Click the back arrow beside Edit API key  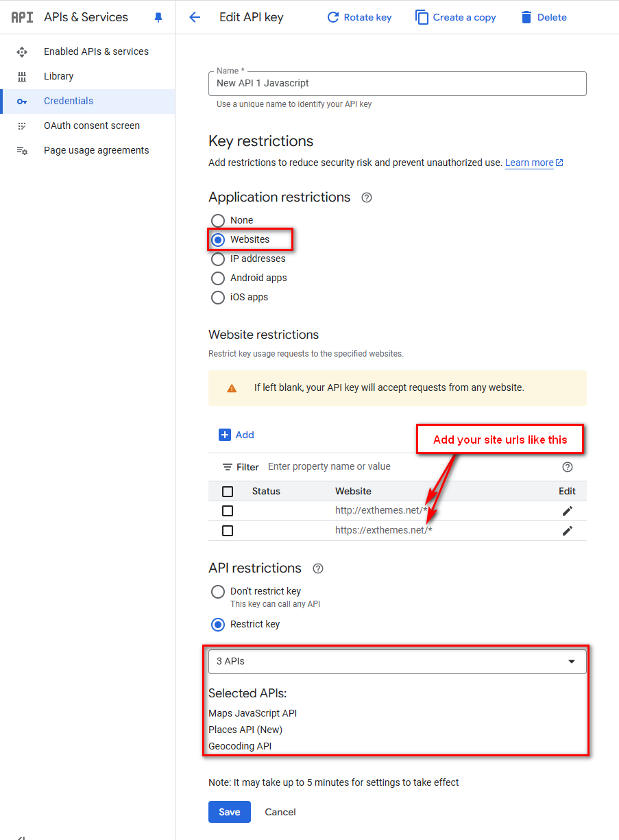pos(195,17)
